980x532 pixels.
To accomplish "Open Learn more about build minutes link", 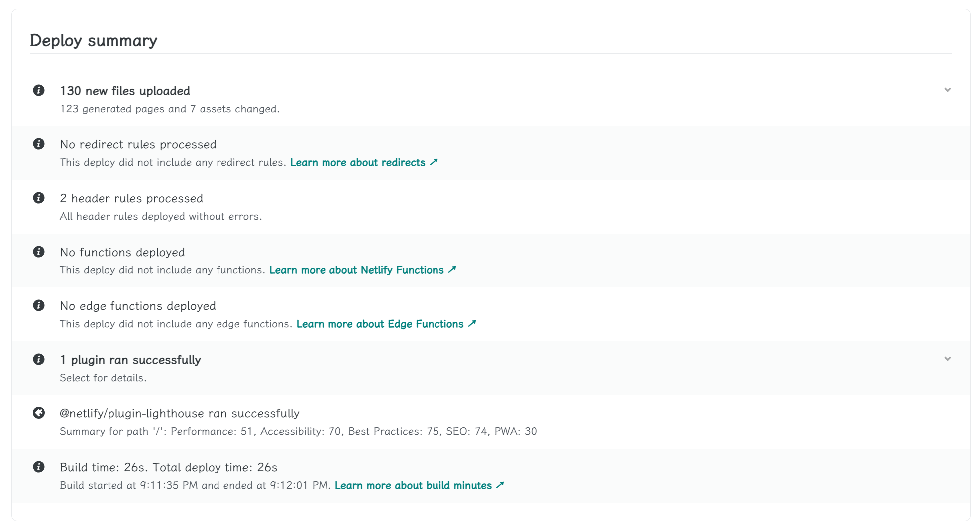I will [x=419, y=486].
